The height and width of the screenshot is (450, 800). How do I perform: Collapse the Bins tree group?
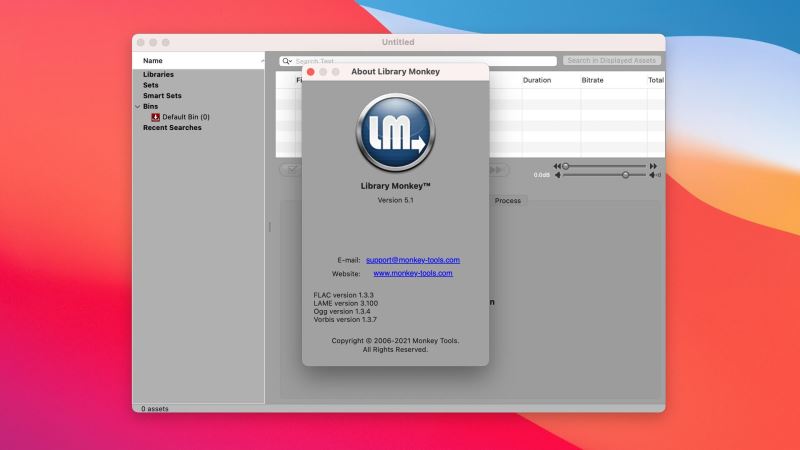coord(137,107)
